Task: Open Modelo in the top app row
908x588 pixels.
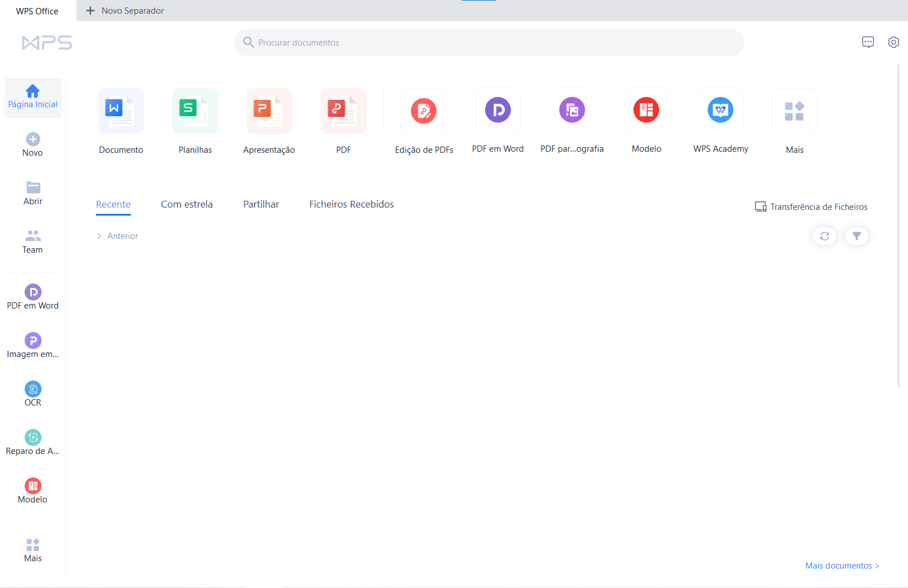Action: [x=647, y=110]
